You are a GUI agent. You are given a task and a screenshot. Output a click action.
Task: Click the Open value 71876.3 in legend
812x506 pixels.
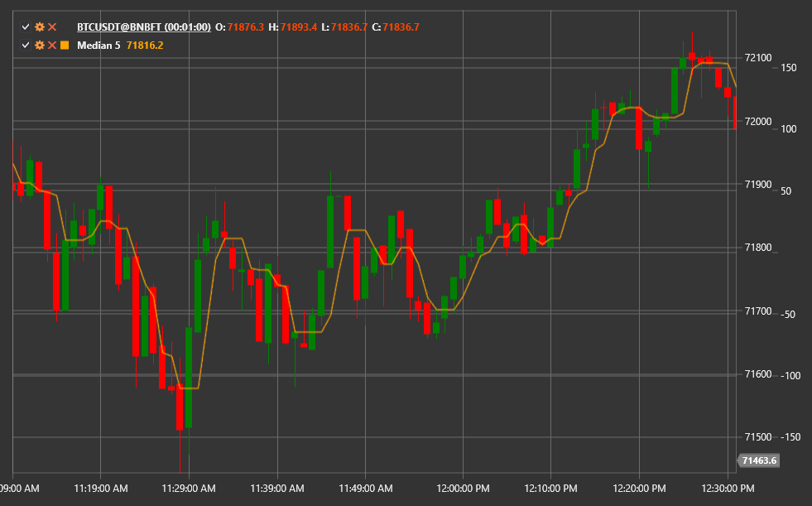click(x=244, y=27)
